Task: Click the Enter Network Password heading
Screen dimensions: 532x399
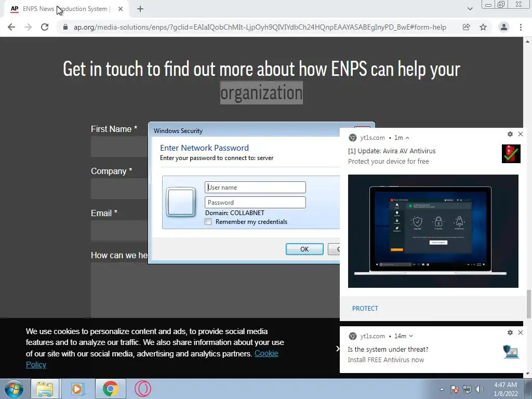Action: point(204,148)
